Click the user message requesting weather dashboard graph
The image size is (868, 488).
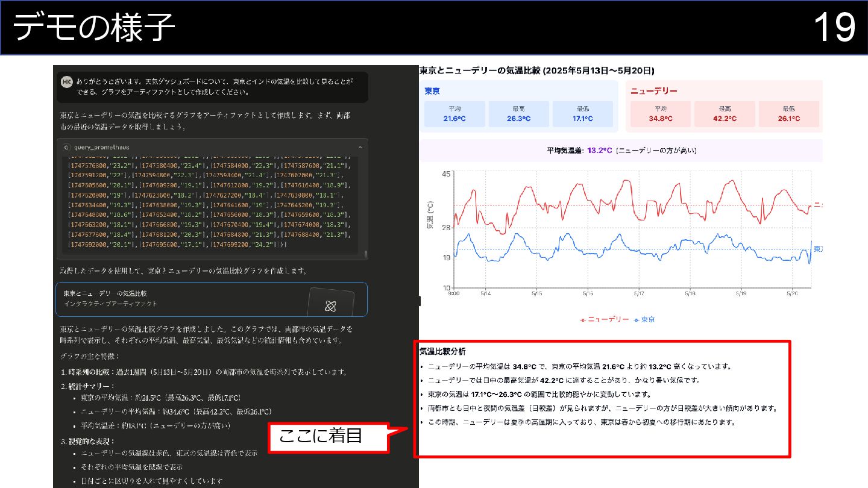click(x=212, y=87)
